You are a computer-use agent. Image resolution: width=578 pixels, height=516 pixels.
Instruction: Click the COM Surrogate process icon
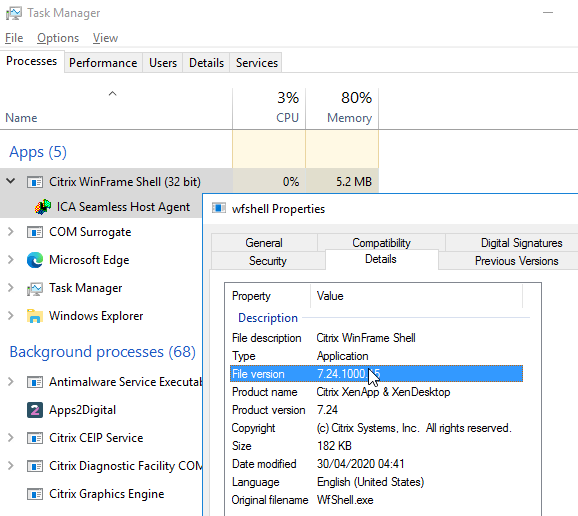click(x=35, y=232)
